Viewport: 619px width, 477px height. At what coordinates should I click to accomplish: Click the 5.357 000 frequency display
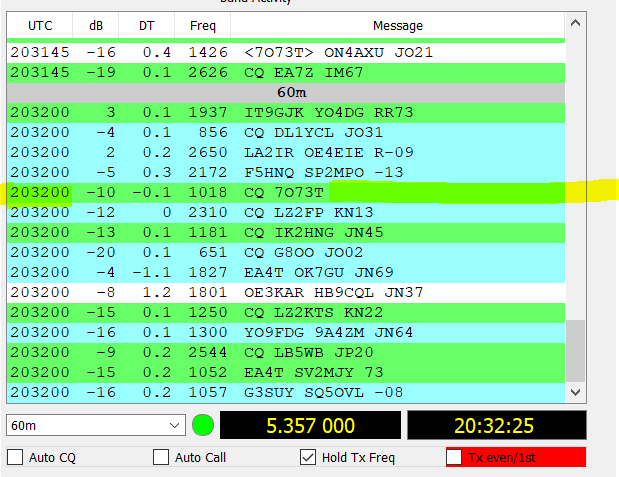[x=310, y=426]
